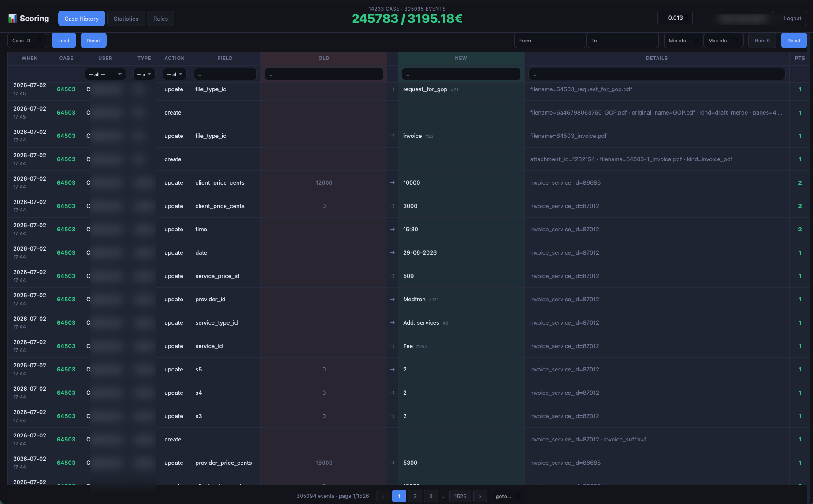Click the invoice_suffix=1 details text
Image resolution: width=813 pixels, height=504 pixels.
tap(625, 439)
